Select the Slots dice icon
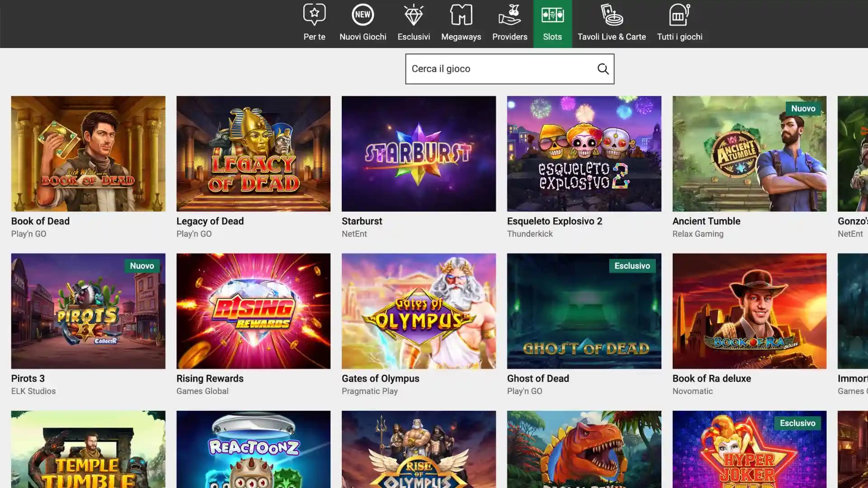 click(x=552, y=14)
